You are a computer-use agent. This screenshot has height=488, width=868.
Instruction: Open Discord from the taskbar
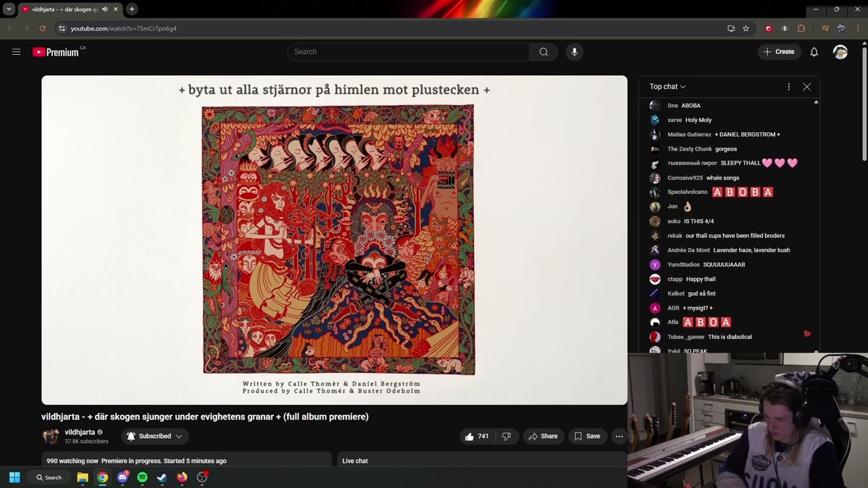click(122, 477)
